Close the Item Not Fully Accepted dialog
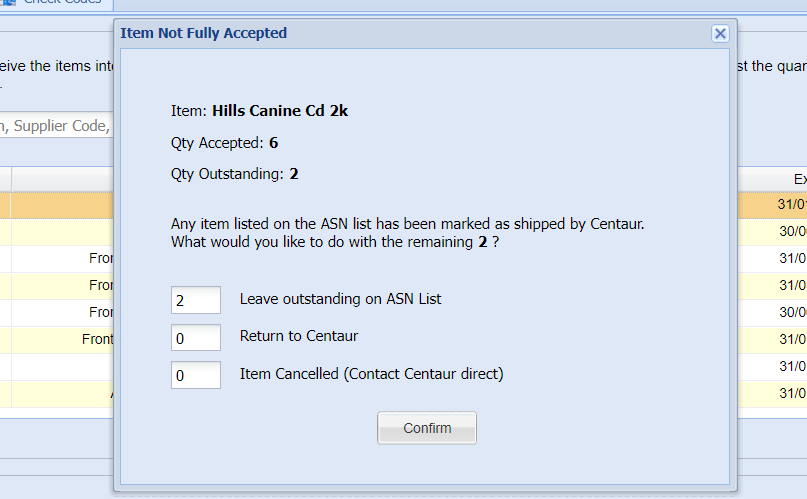The width and height of the screenshot is (807, 499). 720,33
